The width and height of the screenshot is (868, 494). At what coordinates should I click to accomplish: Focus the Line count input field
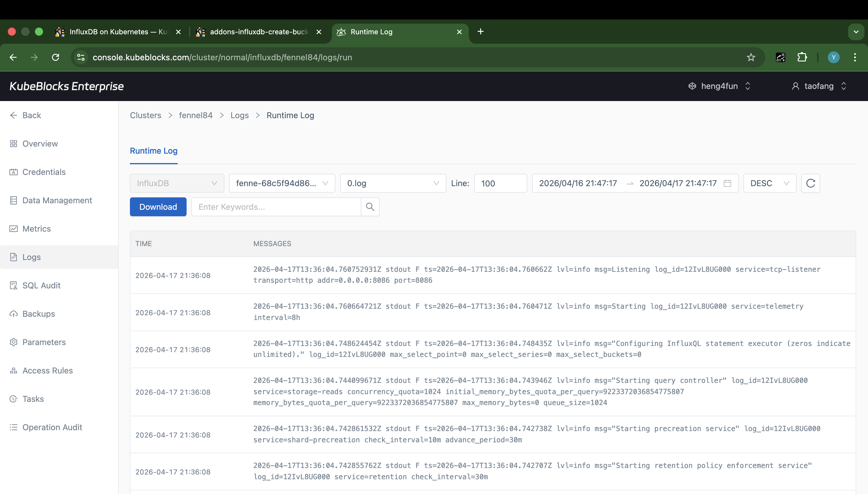pyautogui.click(x=500, y=183)
